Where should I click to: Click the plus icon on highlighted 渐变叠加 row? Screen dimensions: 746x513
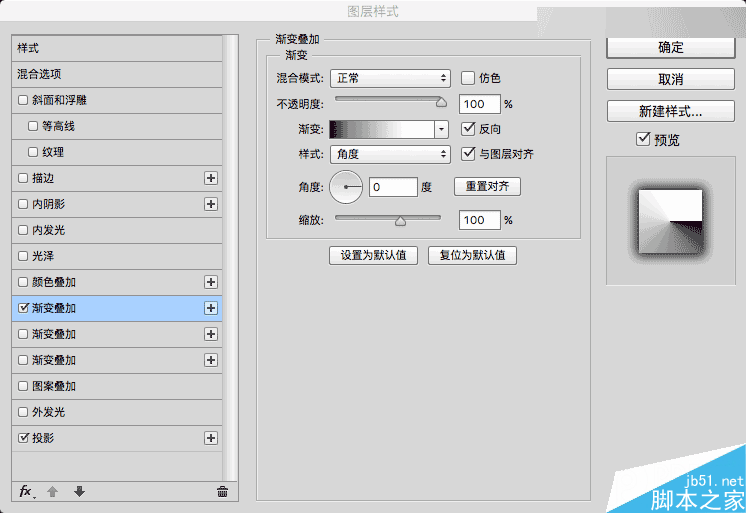[x=211, y=308]
